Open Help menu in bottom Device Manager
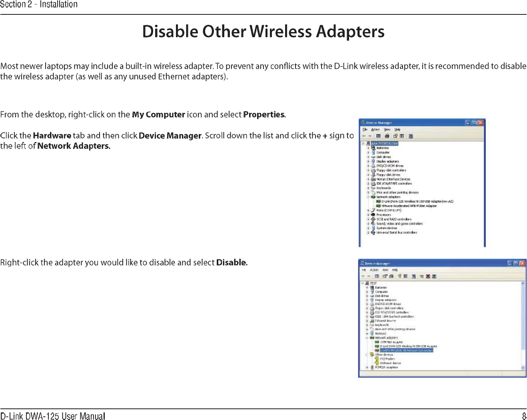Viewport: 527px width, 420px height. [395, 270]
